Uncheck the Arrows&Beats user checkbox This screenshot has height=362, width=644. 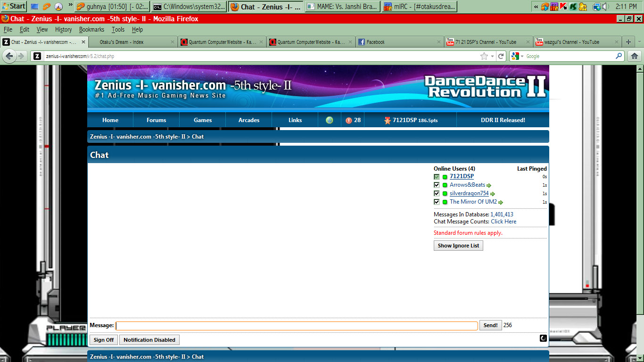(x=437, y=185)
